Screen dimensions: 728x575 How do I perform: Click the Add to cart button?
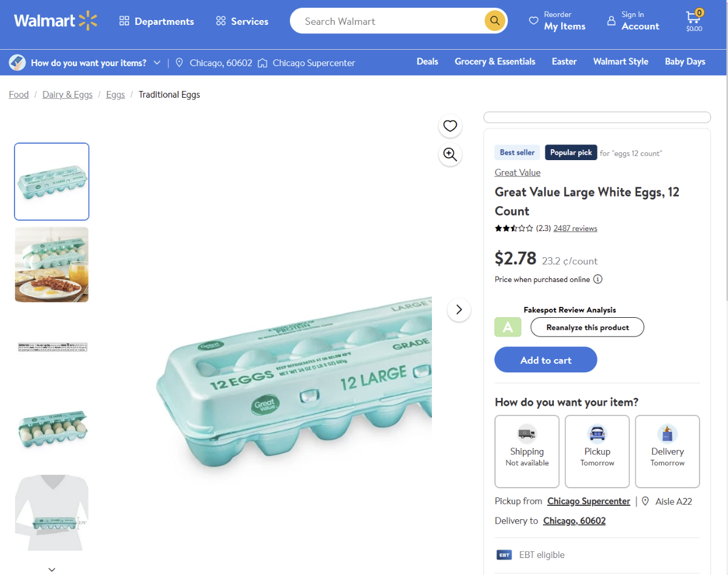tap(545, 360)
